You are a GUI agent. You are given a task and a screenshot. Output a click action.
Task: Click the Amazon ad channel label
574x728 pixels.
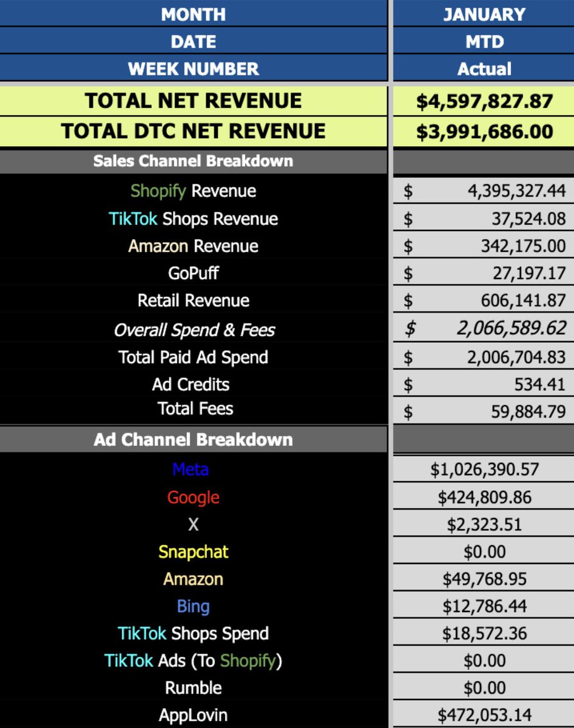(194, 579)
